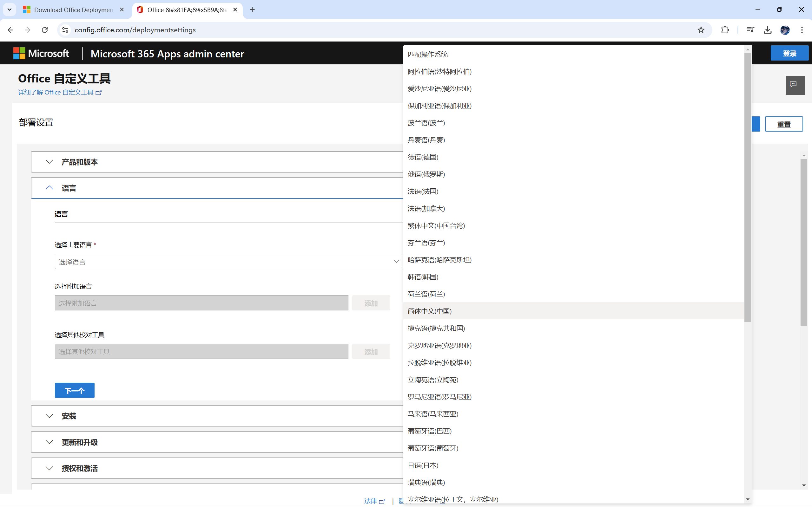Open a new tab with the plus icon

click(x=252, y=10)
